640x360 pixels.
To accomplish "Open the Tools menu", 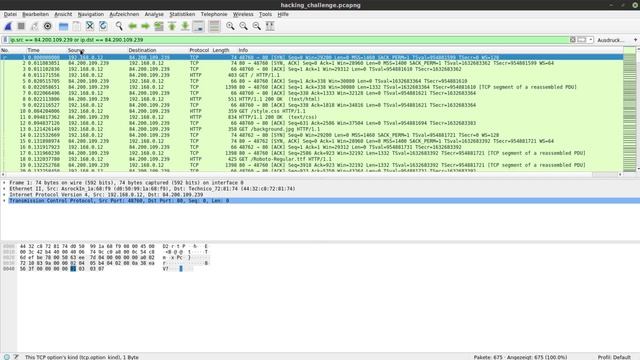I will [x=265, y=14].
